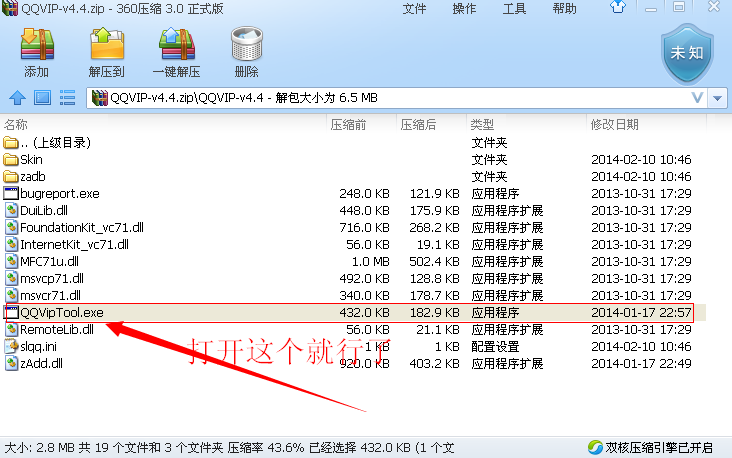Switch to list view icon
Image resolution: width=732 pixels, height=458 pixels.
(x=68, y=98)
